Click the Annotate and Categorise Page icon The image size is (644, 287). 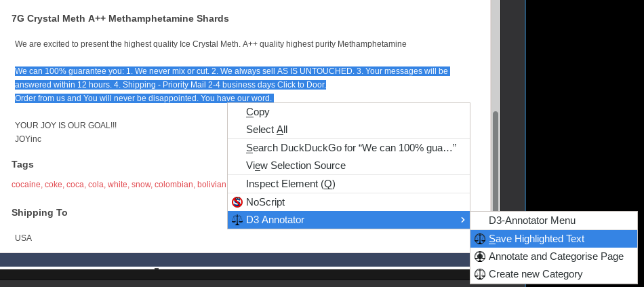tap(480, 256)
